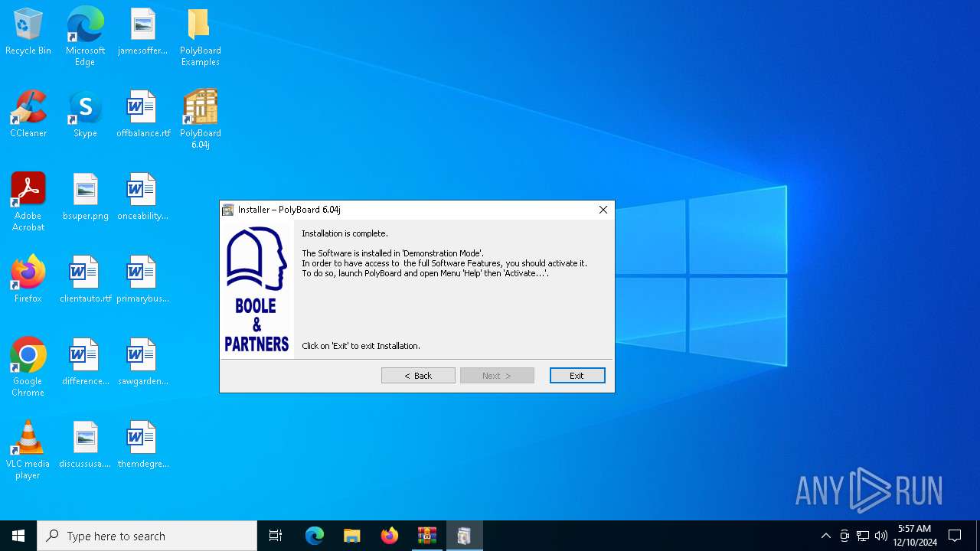
Task: Click the Boole & Partners logo image
Action: (256, 289)
